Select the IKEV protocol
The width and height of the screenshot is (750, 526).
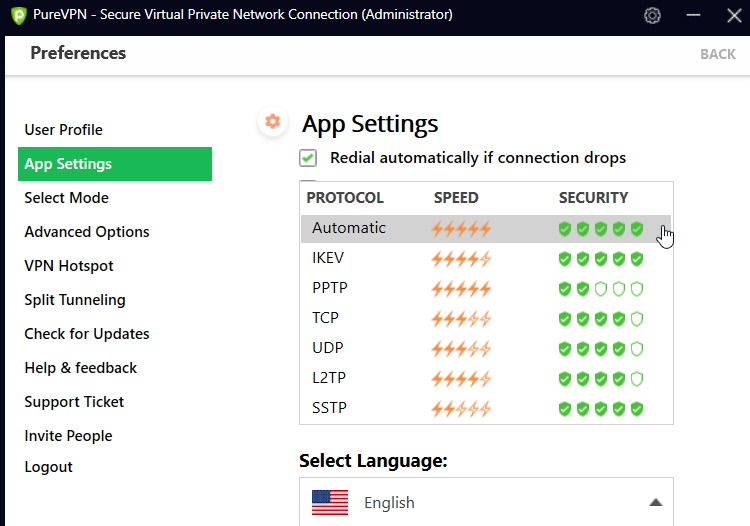coord(486,259)
